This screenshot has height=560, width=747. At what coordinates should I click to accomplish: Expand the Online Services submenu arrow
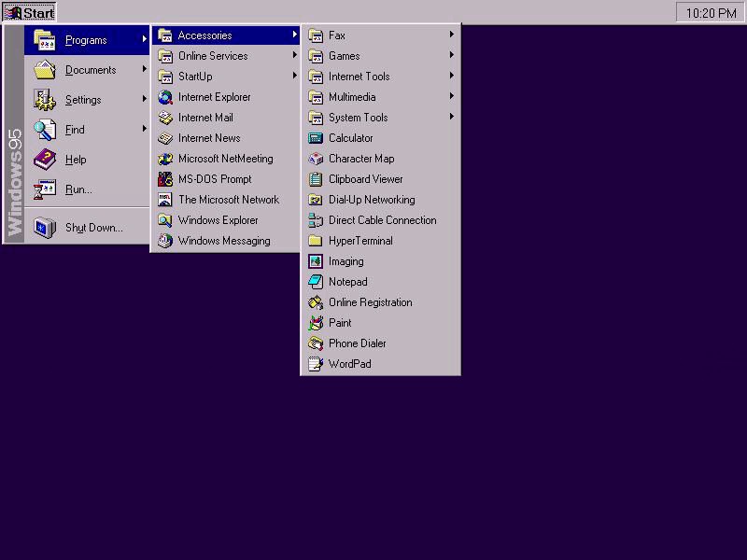(295, 56)
